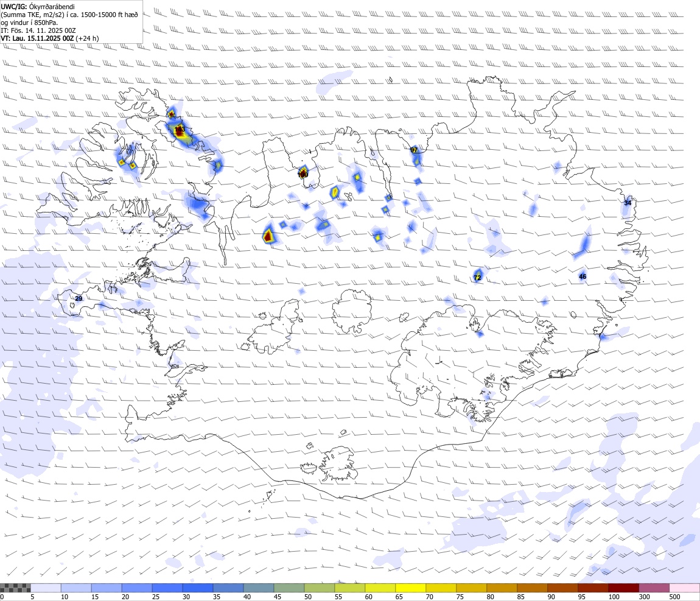Click the legend scale number "300"
Image resolution: width=700 pixels, height=601 pixels.
[644, 597]
